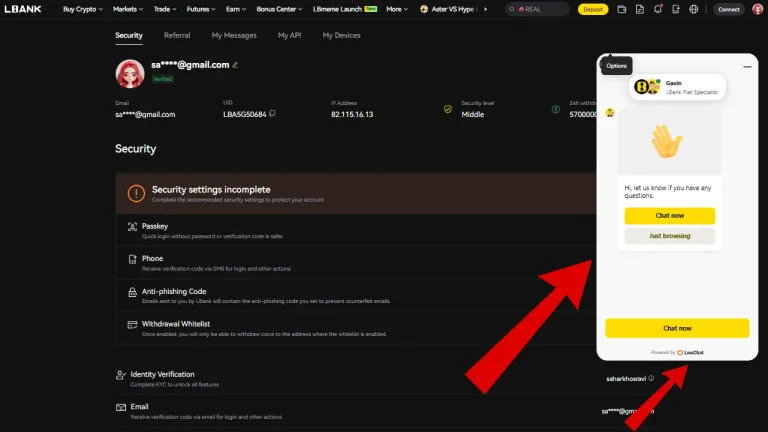Screen dimensions: 768x432
Task: Click the Passkey label
Action: tap(155, 226)
